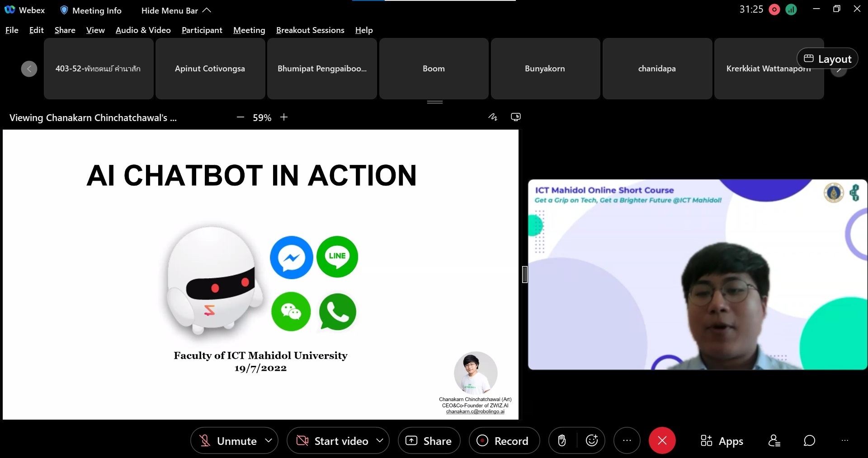Expand video options arrow beside Start video

click(x=380, y=440)
